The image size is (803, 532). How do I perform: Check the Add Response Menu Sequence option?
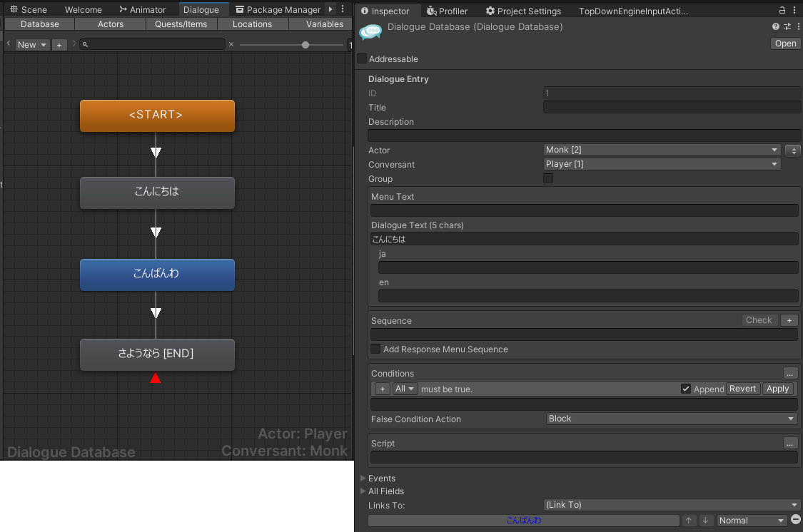[x=375, y=349]
